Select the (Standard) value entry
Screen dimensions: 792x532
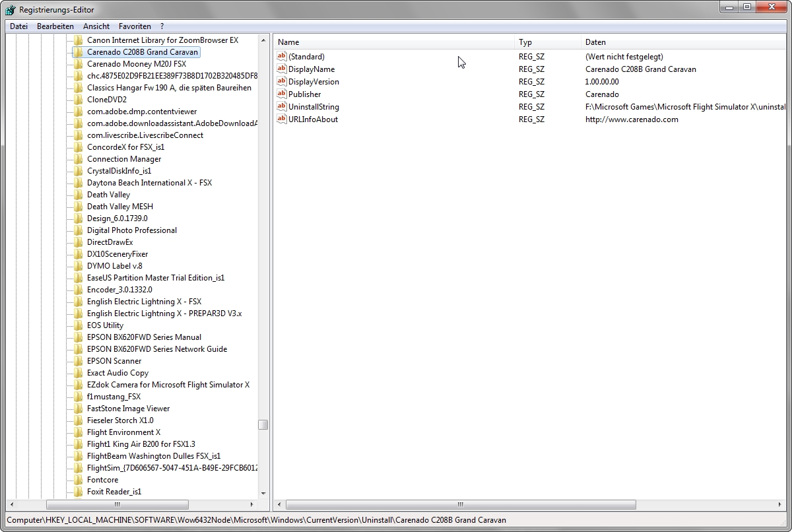(306, 57)
